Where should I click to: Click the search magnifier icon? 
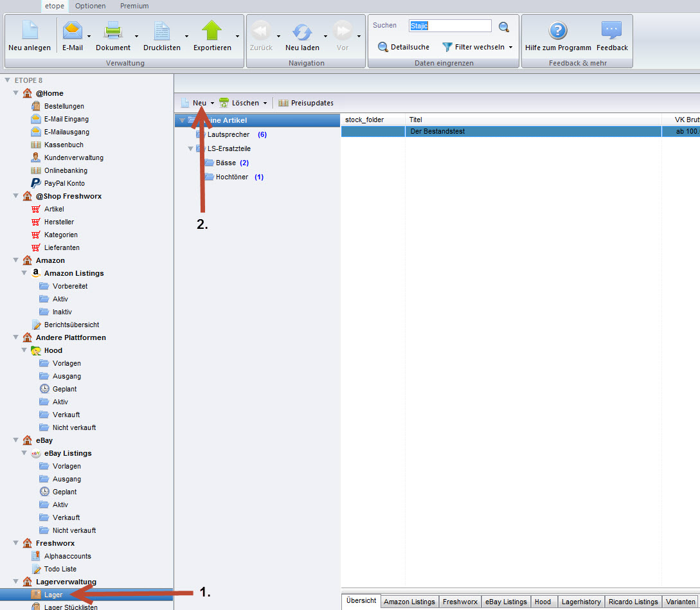click(504, 27)
